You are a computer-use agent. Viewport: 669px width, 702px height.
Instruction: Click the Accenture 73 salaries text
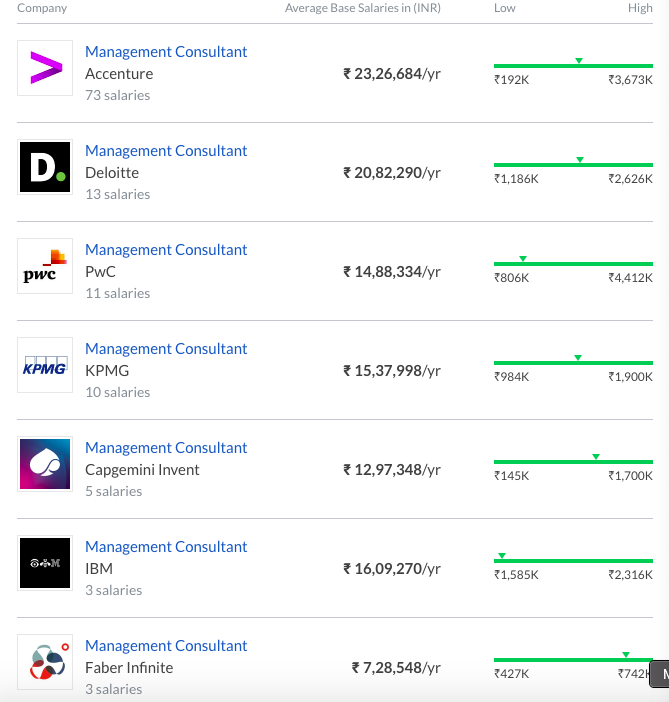click(x=117, y=96)
